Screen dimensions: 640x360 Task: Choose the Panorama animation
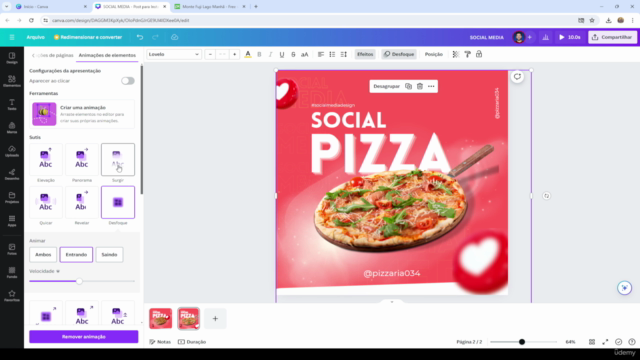click(82, 160)
